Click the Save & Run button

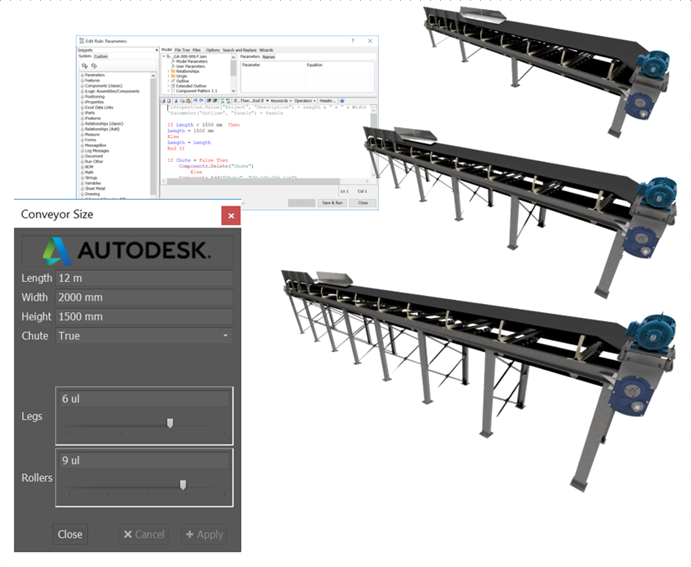(332, 203)
